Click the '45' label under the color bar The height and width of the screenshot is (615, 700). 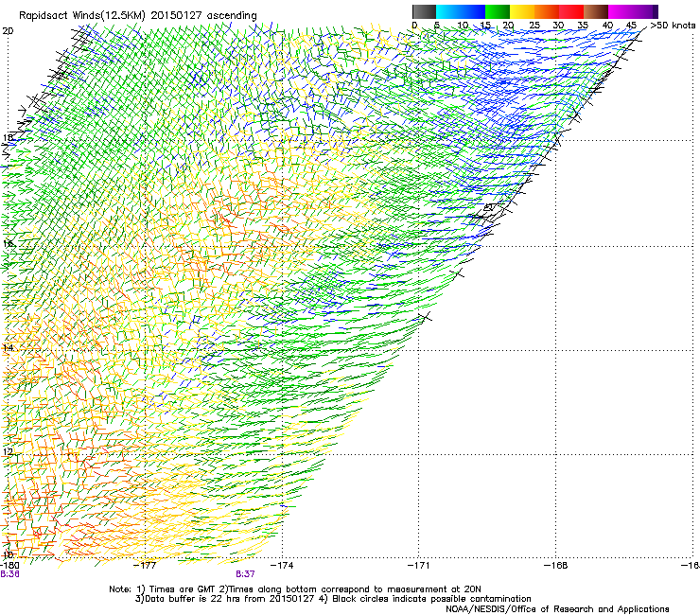[631, 26]
